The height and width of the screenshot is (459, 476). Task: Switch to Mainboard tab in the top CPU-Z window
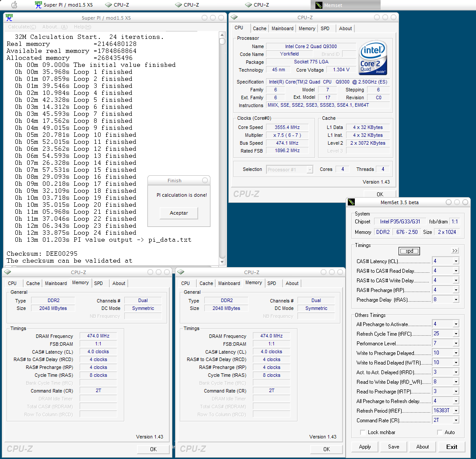click(282, 28)
